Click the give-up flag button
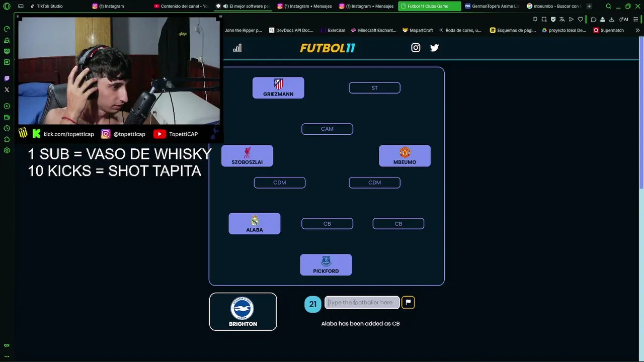 tap(408, 302)
